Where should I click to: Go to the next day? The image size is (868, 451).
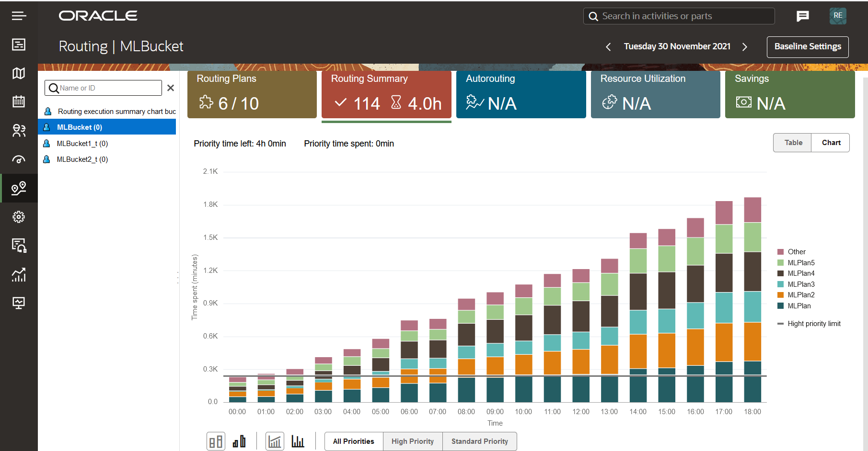point(745,47)
